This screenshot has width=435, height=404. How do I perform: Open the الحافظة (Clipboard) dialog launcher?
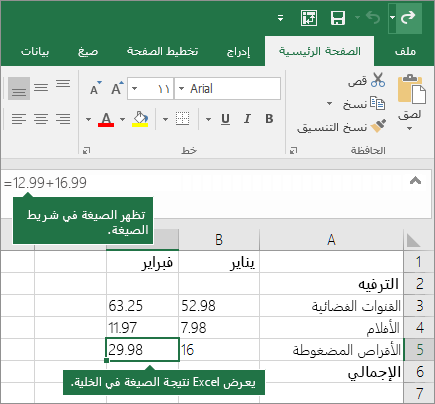pos(293,151)
